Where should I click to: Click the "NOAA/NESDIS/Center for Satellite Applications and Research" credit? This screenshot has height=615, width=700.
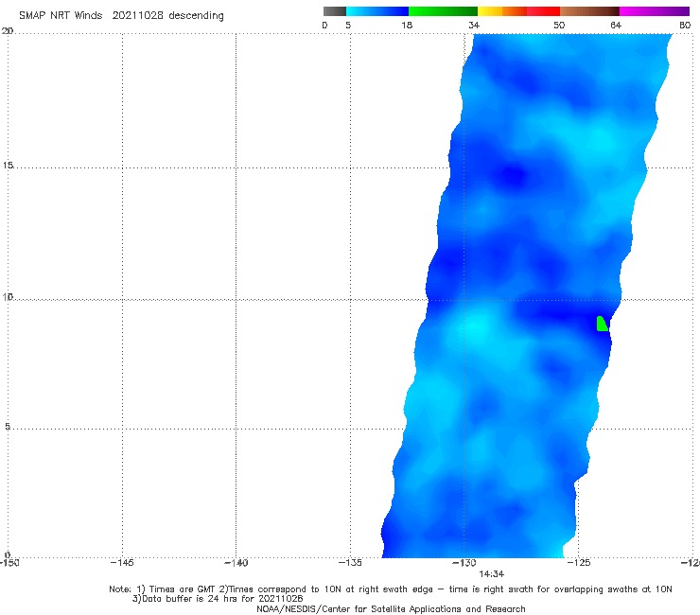pyautogui.click(x=391, y=608)
